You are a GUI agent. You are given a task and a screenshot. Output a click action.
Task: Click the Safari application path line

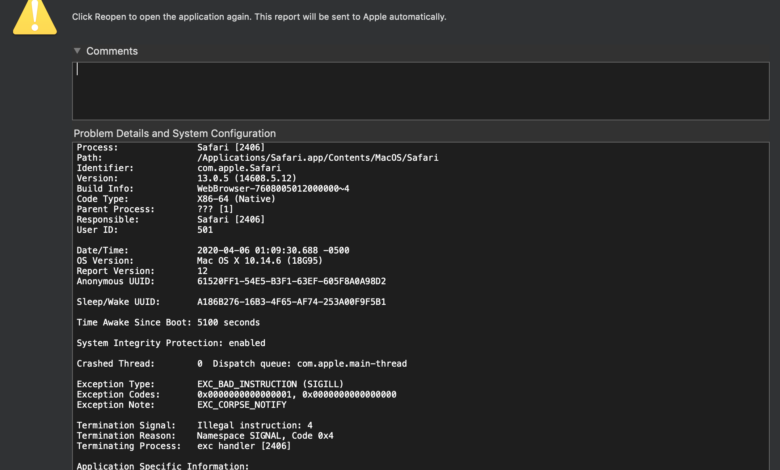(317, 157)
